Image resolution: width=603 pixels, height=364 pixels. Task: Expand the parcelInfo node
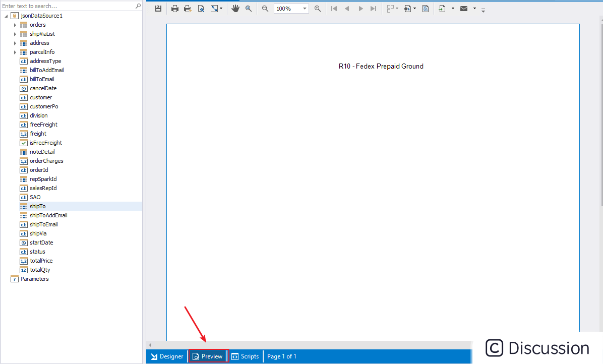(15, 52)
